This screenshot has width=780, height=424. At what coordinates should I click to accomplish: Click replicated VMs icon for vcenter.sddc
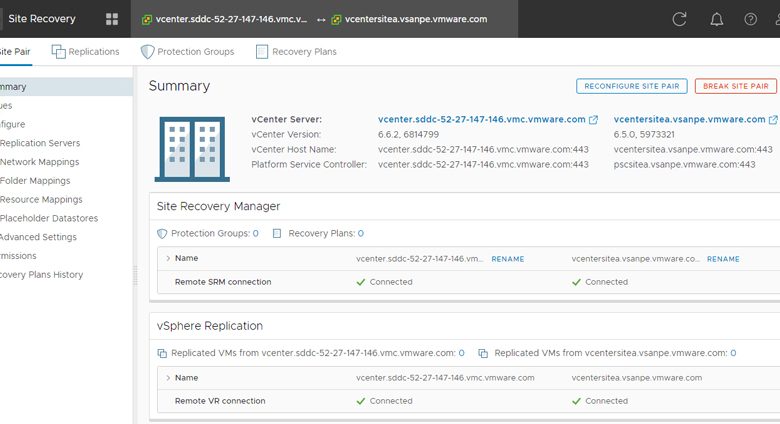162,353
